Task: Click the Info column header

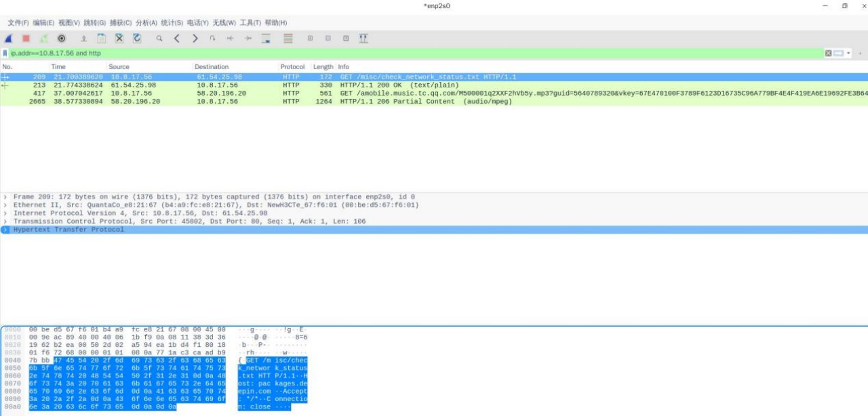Action: [602, 67]
